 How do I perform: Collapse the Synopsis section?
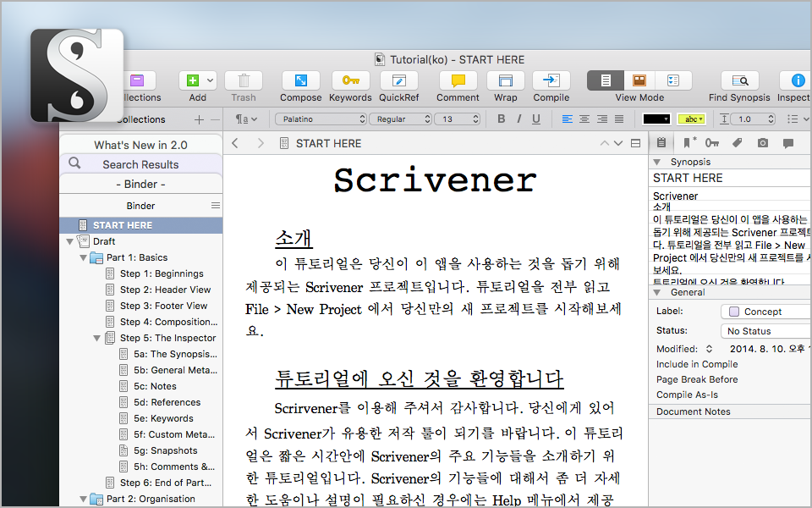point(657,162)
